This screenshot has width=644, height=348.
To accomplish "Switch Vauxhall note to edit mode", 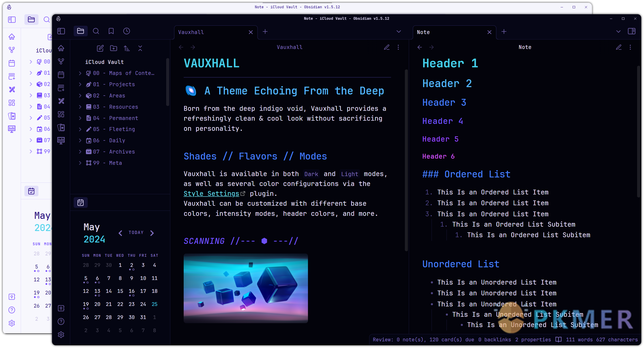I will pyautogui.click(x=387, y=47).
